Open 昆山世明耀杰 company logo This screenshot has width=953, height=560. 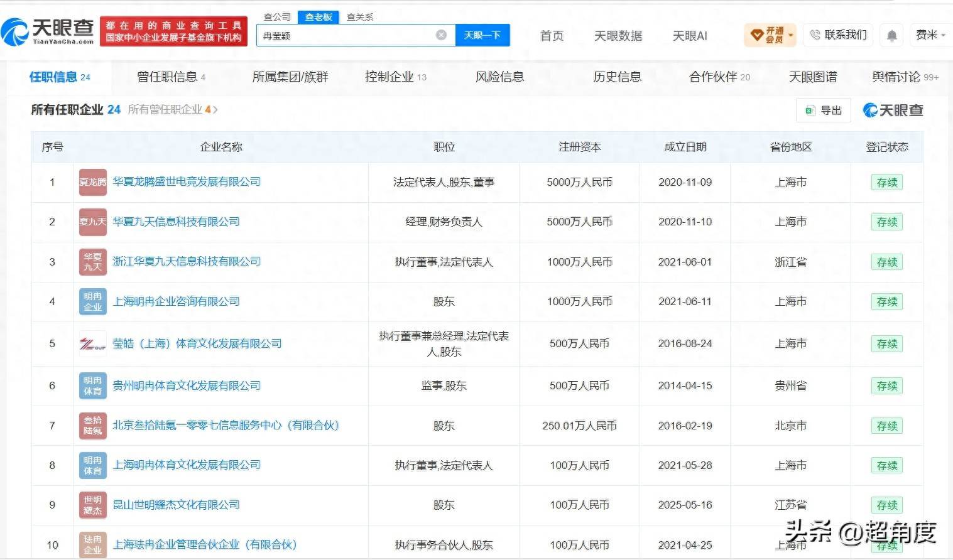click(93, 505)
